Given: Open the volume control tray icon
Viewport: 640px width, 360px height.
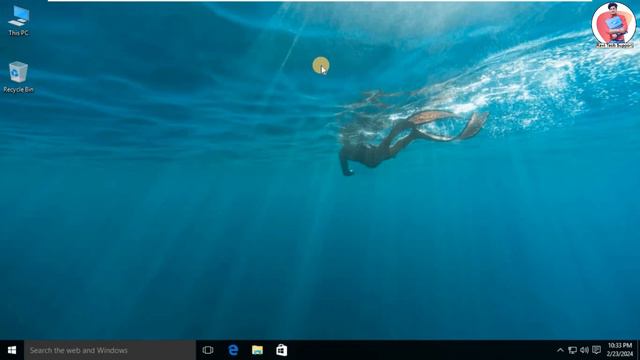Looking at the screenshot, I should click(x=584, y=350).
